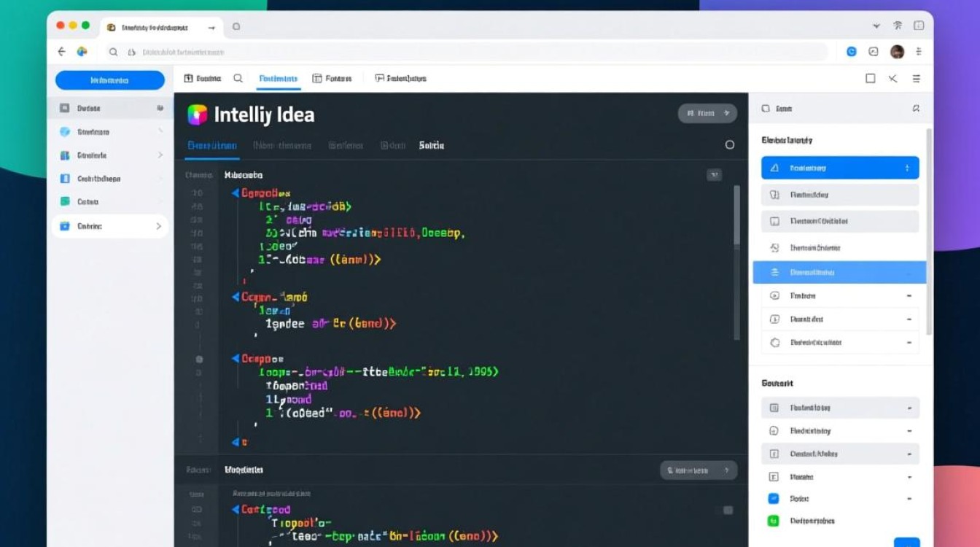Screen dimensions: 980x547
Task: Open the app toolbar item with the flag icon
Action: point(400,78)
